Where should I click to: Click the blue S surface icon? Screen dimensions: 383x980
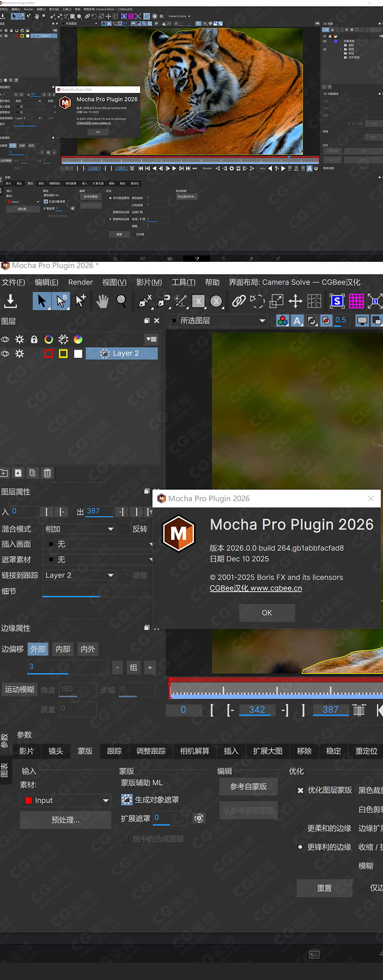(337, 301)
